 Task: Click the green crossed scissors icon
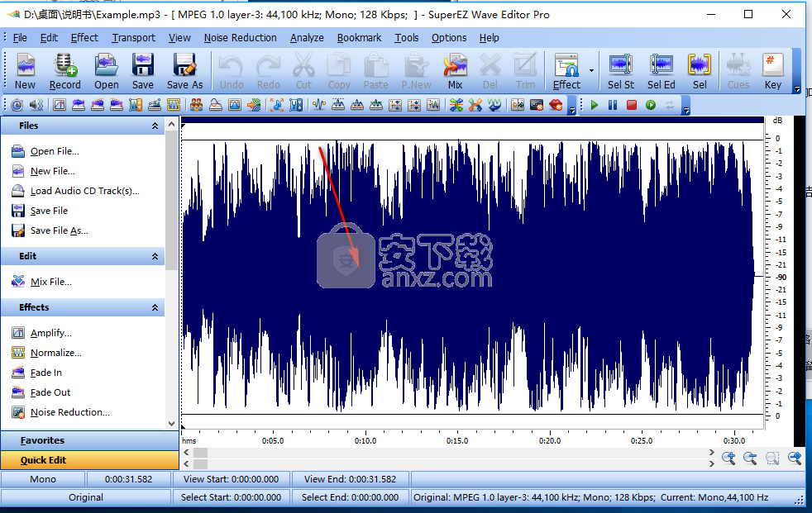click(456, 106)
